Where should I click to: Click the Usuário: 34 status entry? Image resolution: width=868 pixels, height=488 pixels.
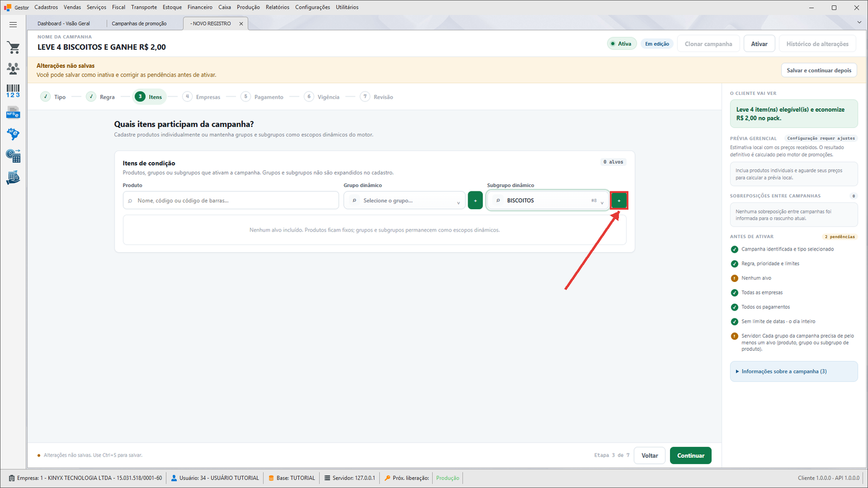tap(215, 478)
